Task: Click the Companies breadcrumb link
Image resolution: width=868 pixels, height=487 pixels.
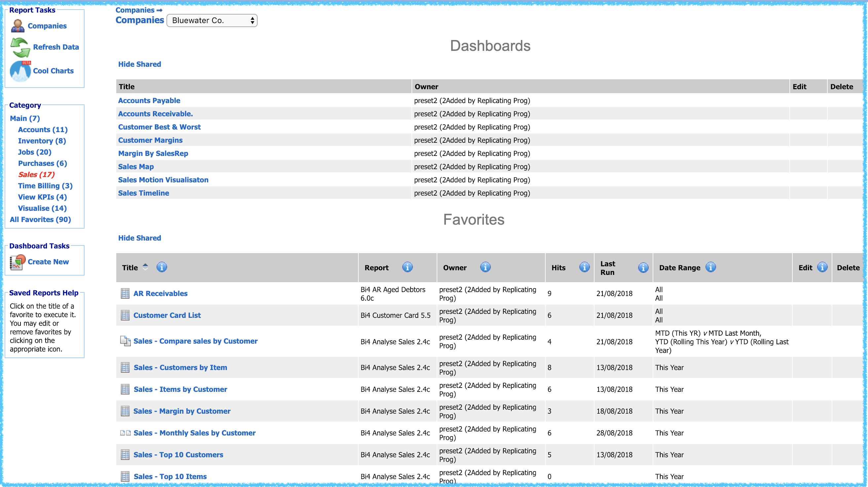Action: (x=135, y=10)
